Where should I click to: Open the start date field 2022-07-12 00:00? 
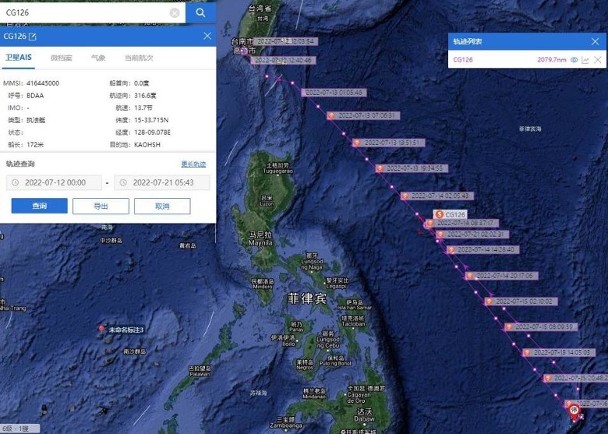[x=54, y=182]
